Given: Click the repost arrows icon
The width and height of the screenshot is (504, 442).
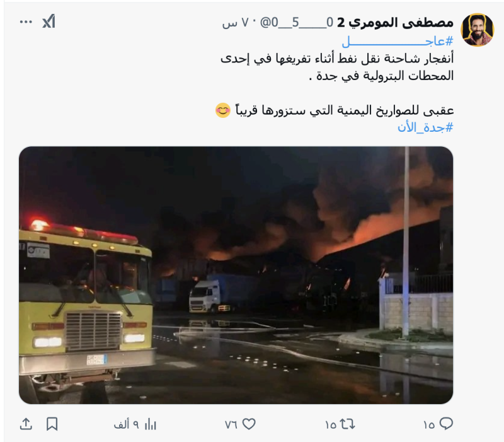Looking at the screenshot, I should pyautogui.click(x=348, y=424).
